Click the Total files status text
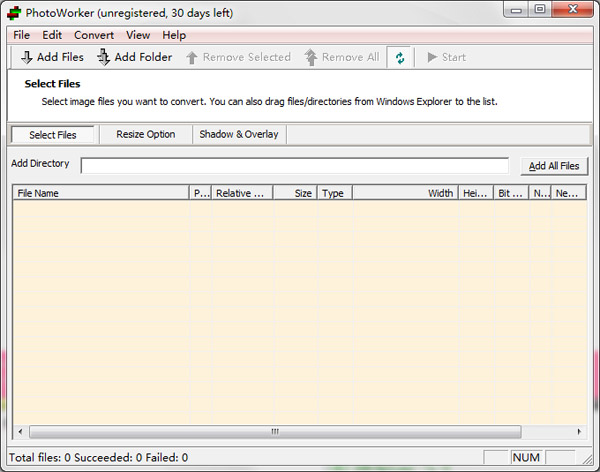This screenshot has height=472, width=600. click(99, 457)
